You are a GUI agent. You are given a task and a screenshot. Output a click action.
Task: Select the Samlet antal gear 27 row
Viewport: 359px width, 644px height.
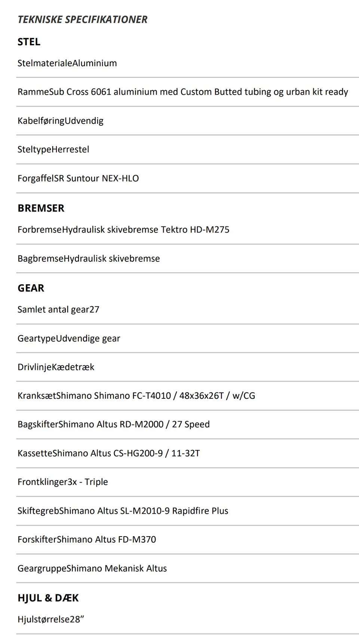pos(58,309)
